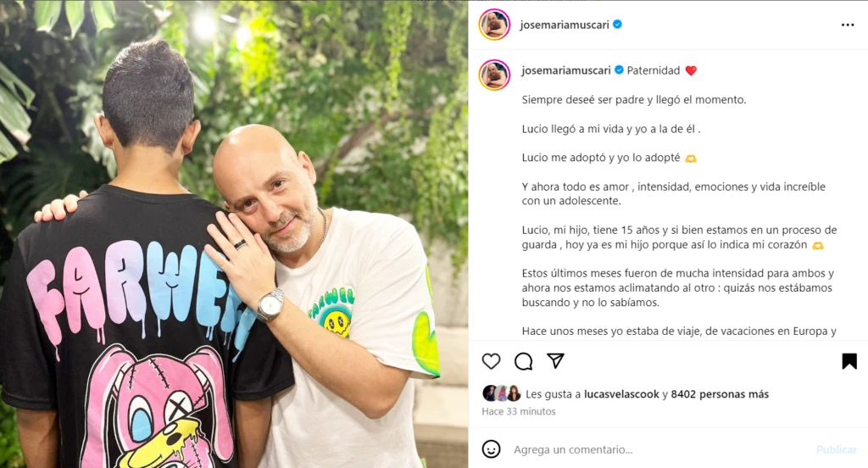
Task: Open josemariamuscari username in the post header
Action: (x=564, y=25)
